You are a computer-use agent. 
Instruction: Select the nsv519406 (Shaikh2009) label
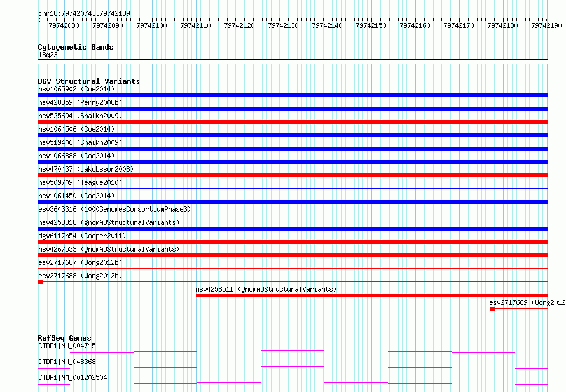80,142
